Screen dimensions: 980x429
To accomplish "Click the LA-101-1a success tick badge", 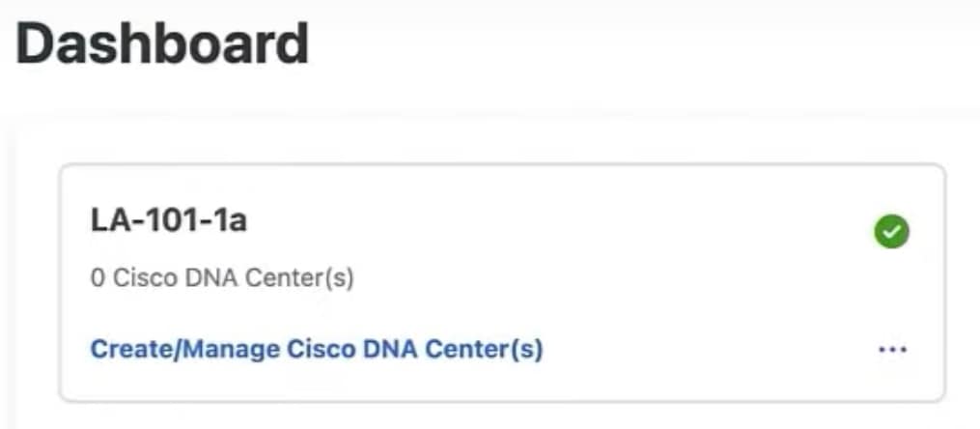I will point(891,232).
